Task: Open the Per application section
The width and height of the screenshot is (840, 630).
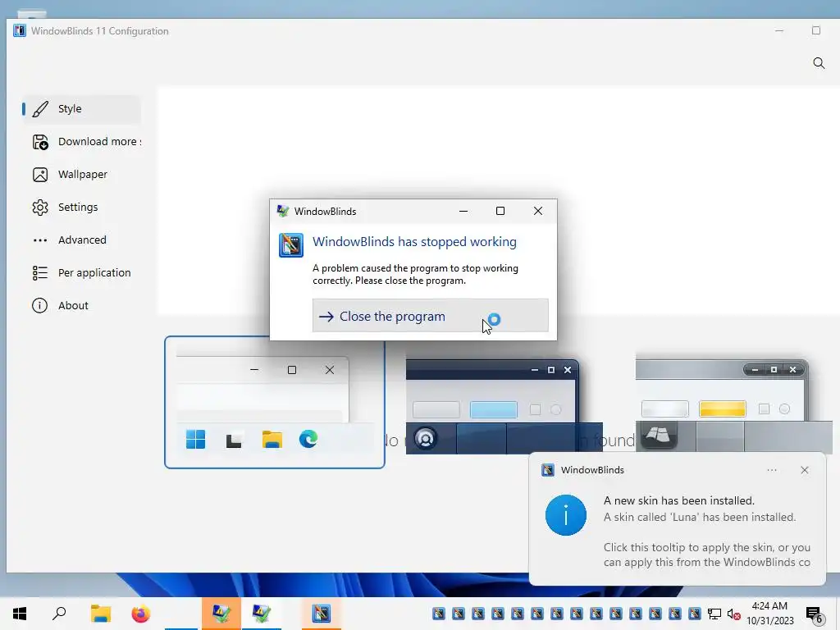Action: 81,272
